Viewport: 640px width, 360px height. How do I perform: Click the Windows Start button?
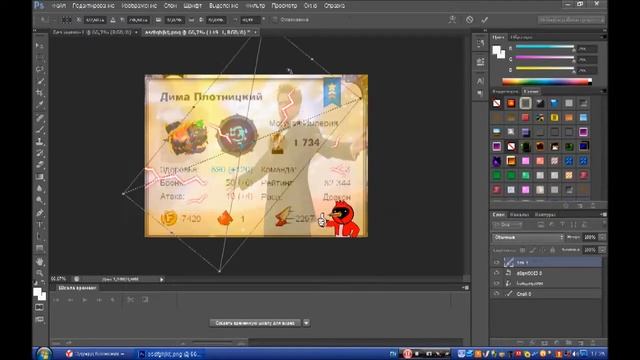click(x=43, y=353)
